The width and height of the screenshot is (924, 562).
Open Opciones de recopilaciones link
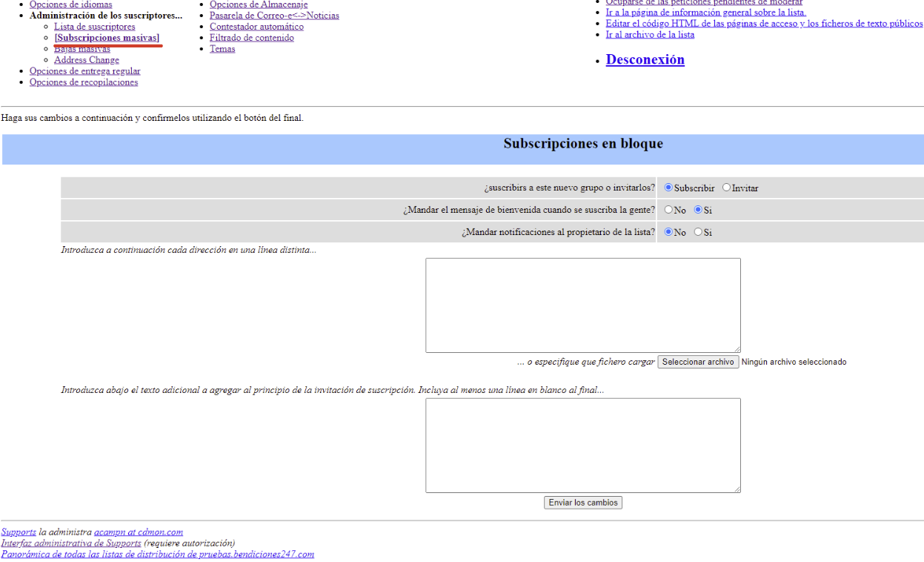click(84, 82)
